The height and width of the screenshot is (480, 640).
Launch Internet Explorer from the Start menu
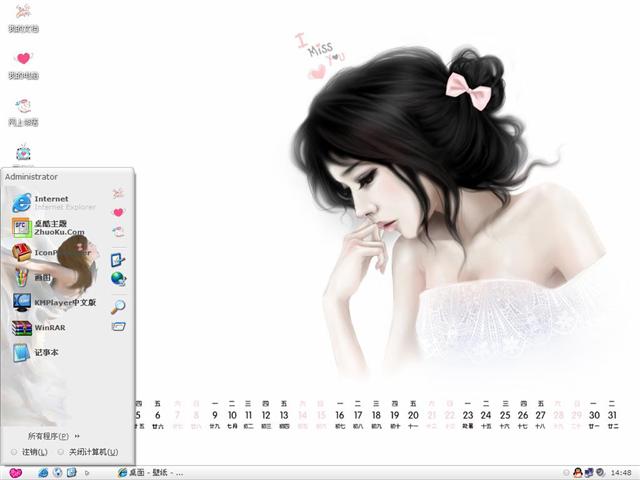point(54,203)
